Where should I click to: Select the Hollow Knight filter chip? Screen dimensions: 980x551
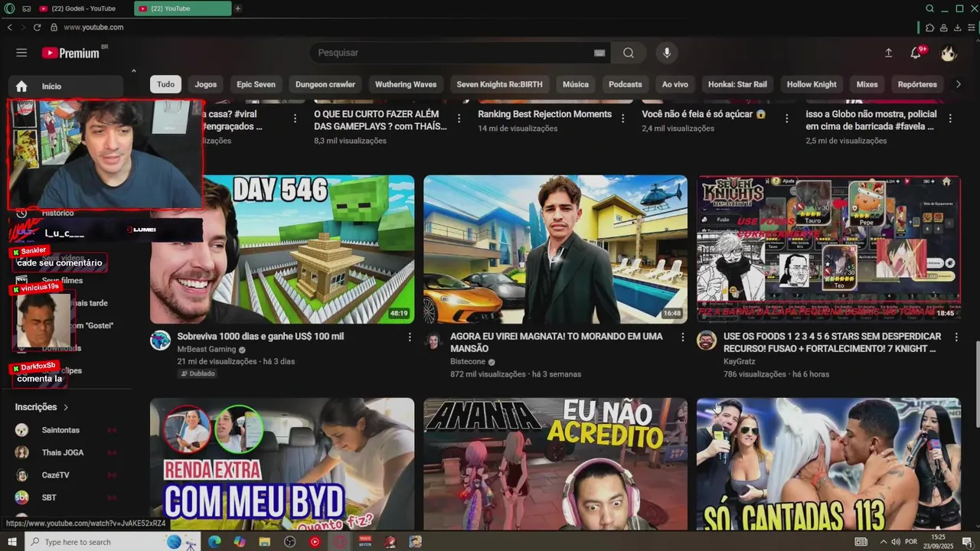click(812, 84)
